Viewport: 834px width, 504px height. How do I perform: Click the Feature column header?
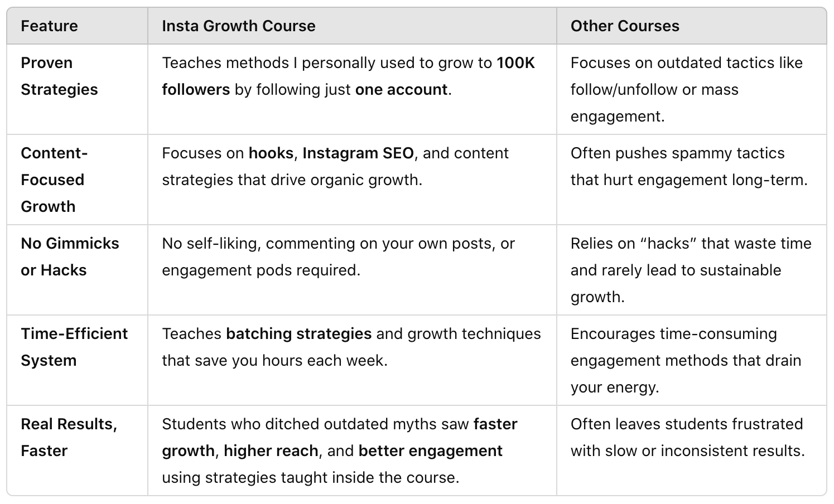click(x=49, y=26)
